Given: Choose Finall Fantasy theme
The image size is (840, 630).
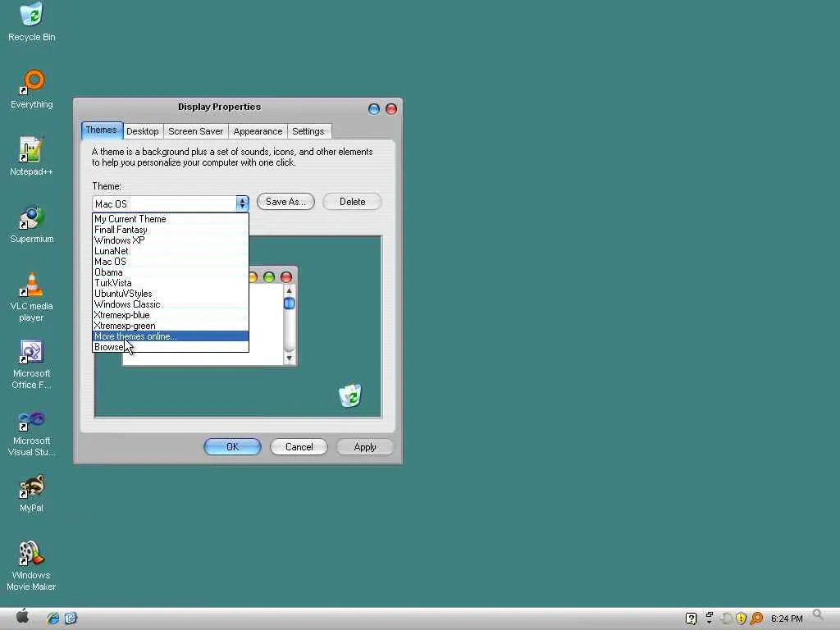Looking at the screenshot, I should 171,230.
